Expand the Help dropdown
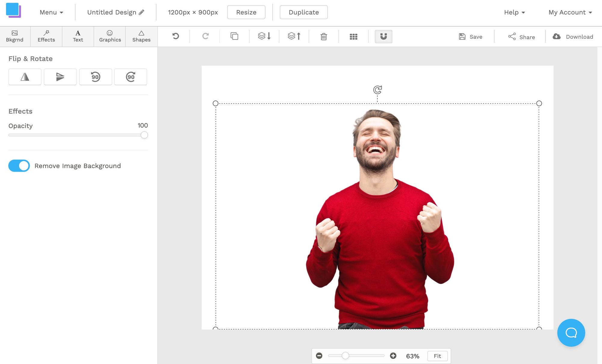This screenshot has width=602, height=364. point(514,12)
